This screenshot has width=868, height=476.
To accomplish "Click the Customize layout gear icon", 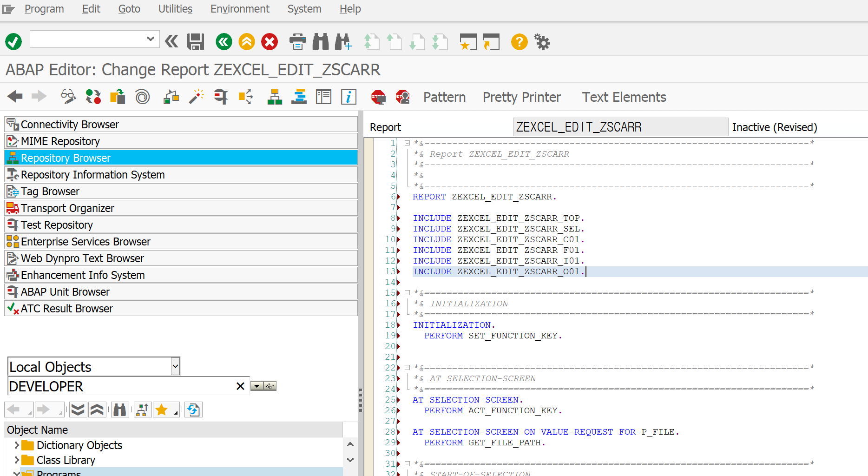I will (542, 42).
